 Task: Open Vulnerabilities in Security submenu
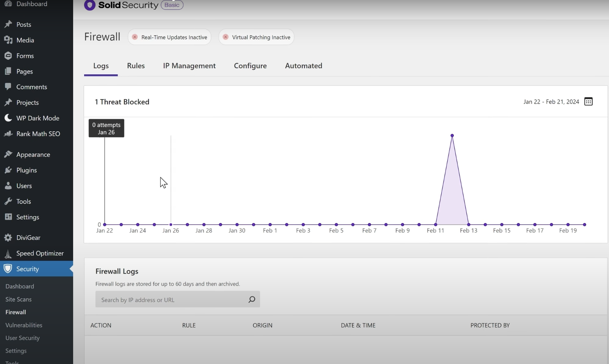click(x=24, y=325)
